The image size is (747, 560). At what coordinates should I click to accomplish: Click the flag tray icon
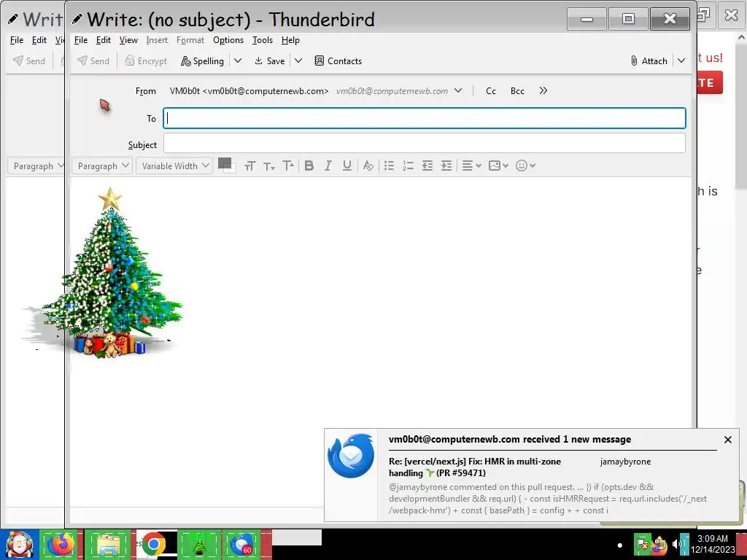point(642,544)
